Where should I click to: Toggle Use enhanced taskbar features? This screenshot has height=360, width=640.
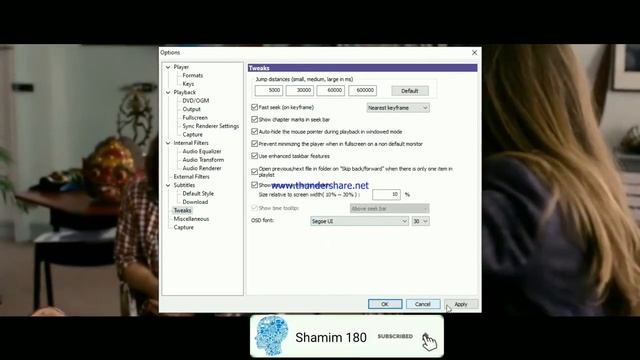(255, 156)
